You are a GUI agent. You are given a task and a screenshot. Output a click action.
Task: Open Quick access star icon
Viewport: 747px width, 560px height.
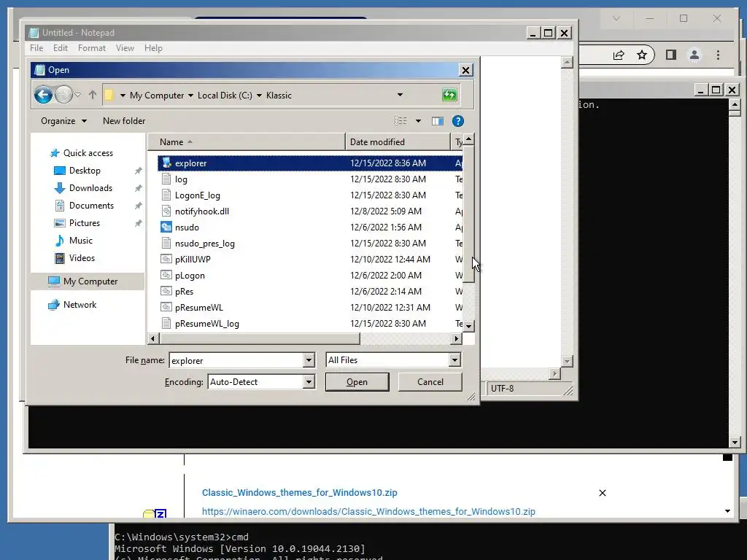[55, 153]
